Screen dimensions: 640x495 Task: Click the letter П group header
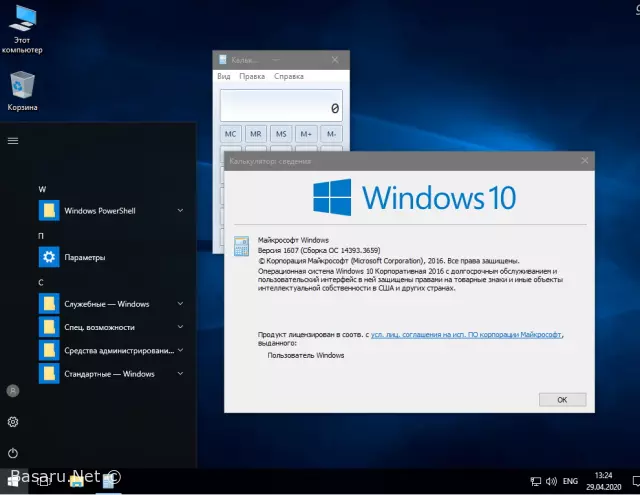(41, 236)
